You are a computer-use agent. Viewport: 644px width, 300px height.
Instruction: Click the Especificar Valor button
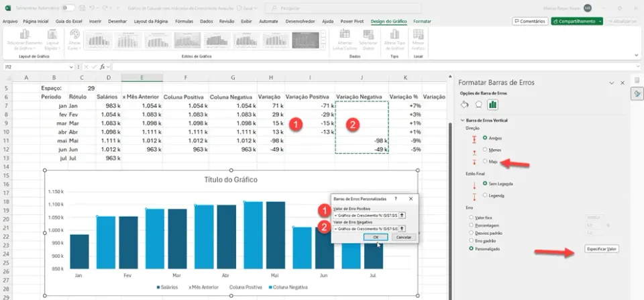602,249
